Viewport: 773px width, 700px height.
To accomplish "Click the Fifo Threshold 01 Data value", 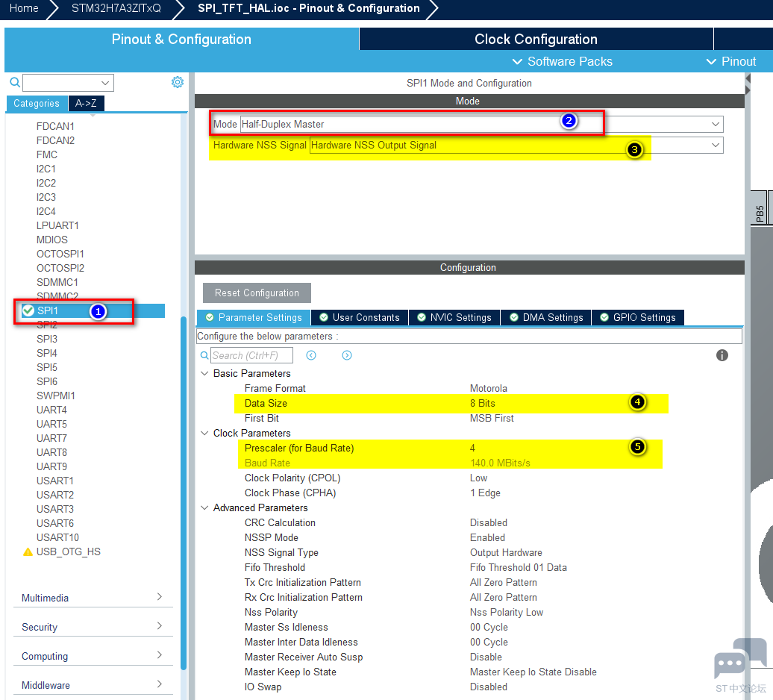I will click(x=518, y=567).
